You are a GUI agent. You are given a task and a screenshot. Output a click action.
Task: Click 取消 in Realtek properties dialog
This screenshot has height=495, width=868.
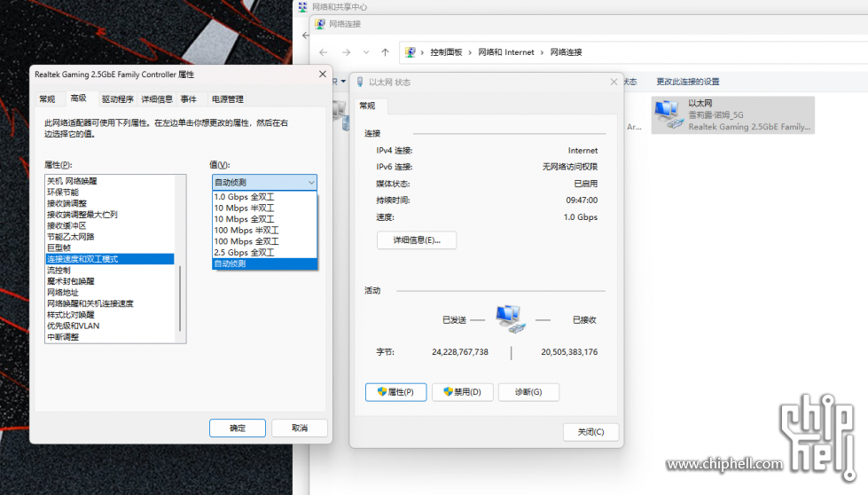(x=300, y=428)
